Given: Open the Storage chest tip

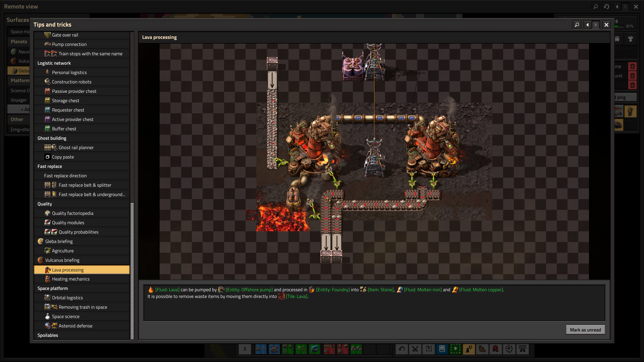Looking at the screenshot, I should click(x=82, y=100).
